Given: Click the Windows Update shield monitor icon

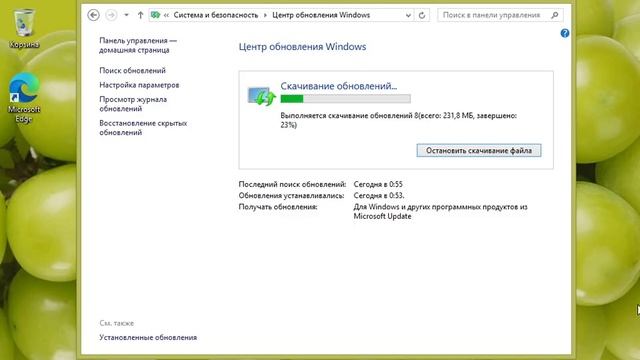Looking at the screenshot, I should click(261, 96).
